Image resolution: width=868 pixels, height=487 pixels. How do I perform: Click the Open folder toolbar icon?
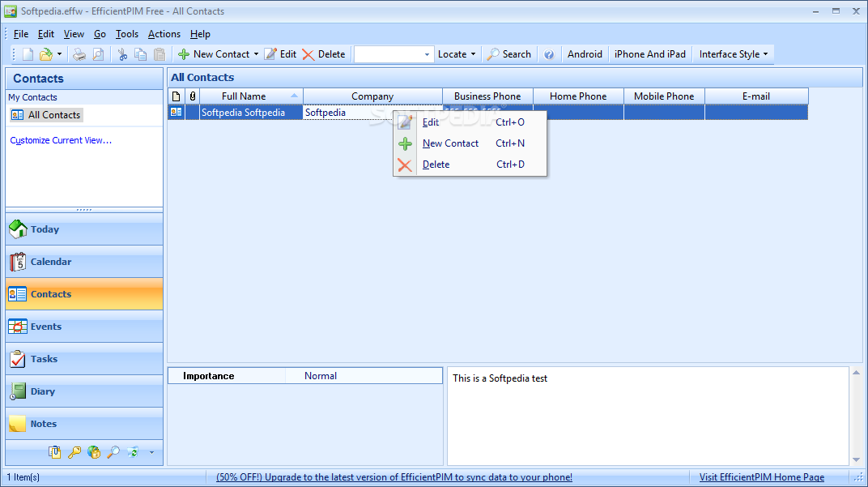[46, 54]
